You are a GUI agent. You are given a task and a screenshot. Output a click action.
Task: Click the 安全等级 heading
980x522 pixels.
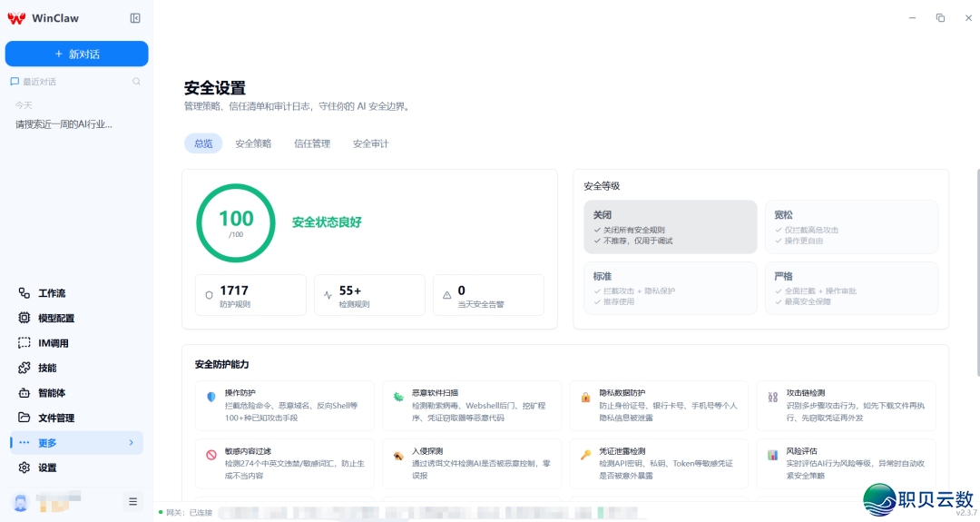click(x=602, y=186)
